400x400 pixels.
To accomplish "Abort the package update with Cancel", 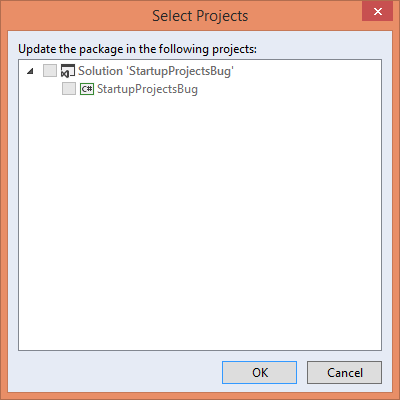I will (x=344, y=372).
